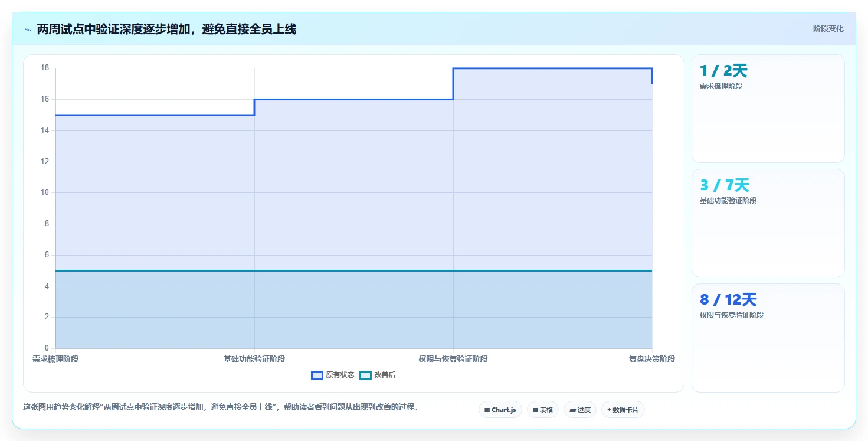Click the 阶段变化 label in header
Viewport: 868px width, 441px height.
pos(828,28)
